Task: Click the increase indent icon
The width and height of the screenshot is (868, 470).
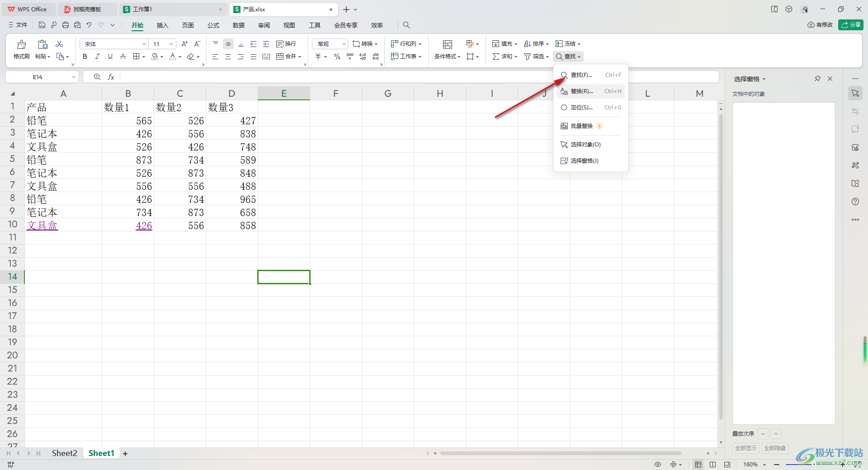Action: [266, 44]
